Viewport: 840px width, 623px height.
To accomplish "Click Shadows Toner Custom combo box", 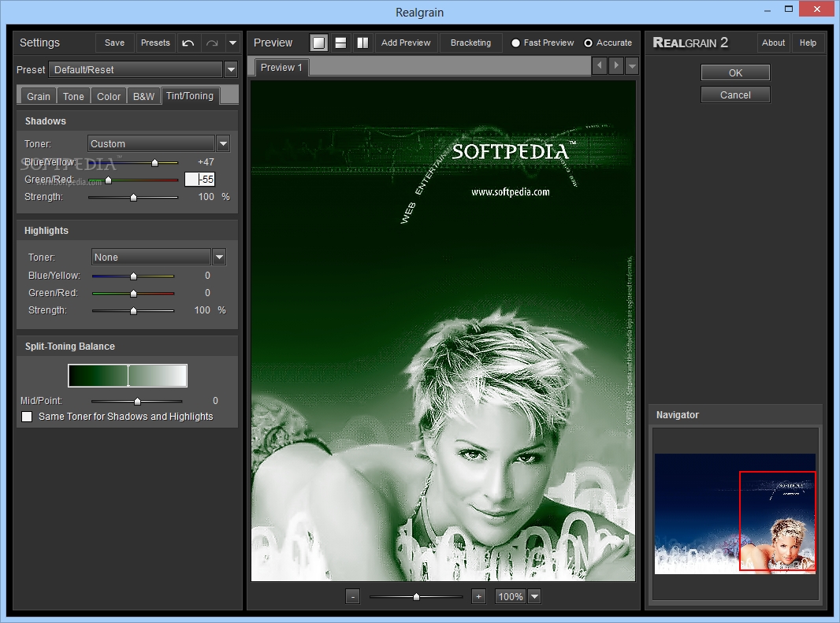I will click(x=151, y=143).
